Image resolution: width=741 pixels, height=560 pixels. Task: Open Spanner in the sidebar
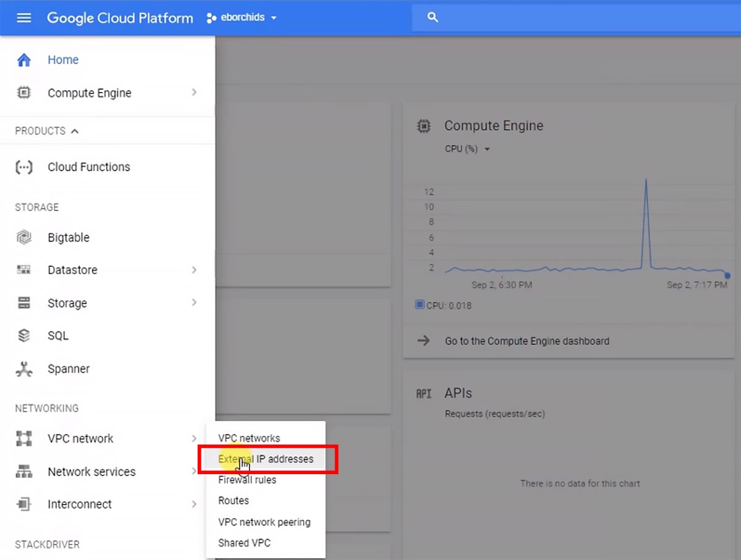[69, 369]
